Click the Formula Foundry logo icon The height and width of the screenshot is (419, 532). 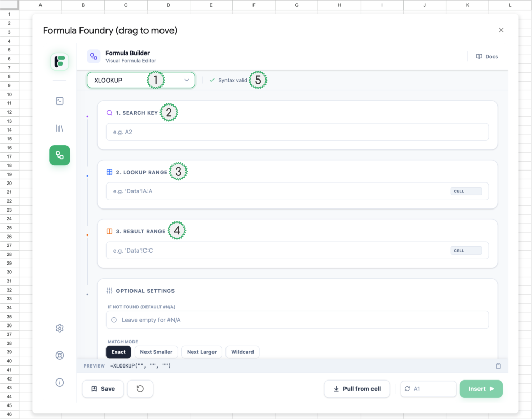(x=60, y=61)
